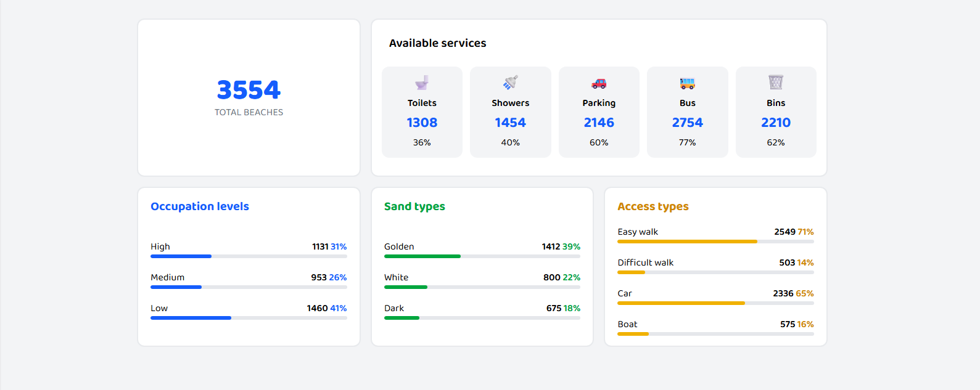This screenshot has height=390, width=980.
Task: Click the Bus service icon
Action: [x=687, y=83]
